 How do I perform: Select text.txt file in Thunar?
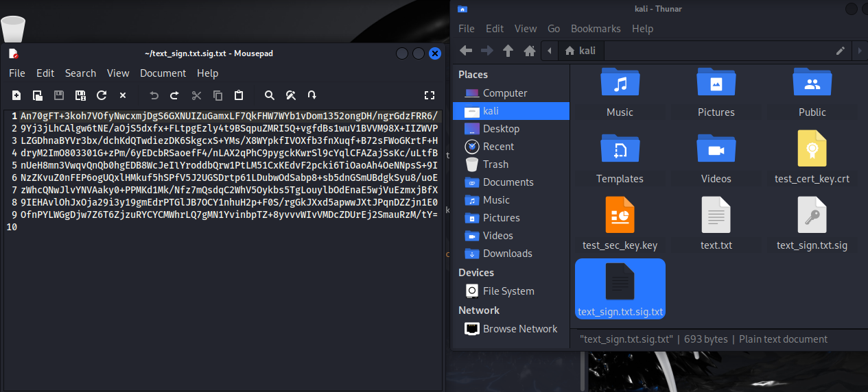point(716,224)
